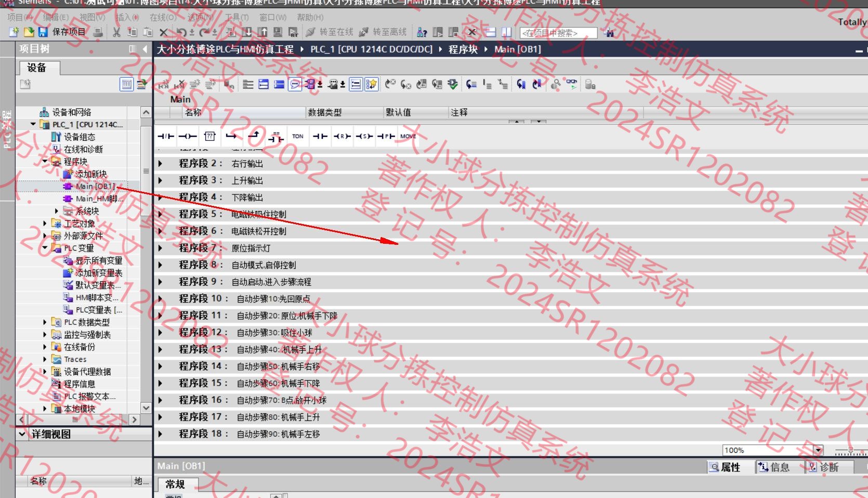The image size is (868, 498).
Task: Insert output coil from favorites bar
Action: 188,136
